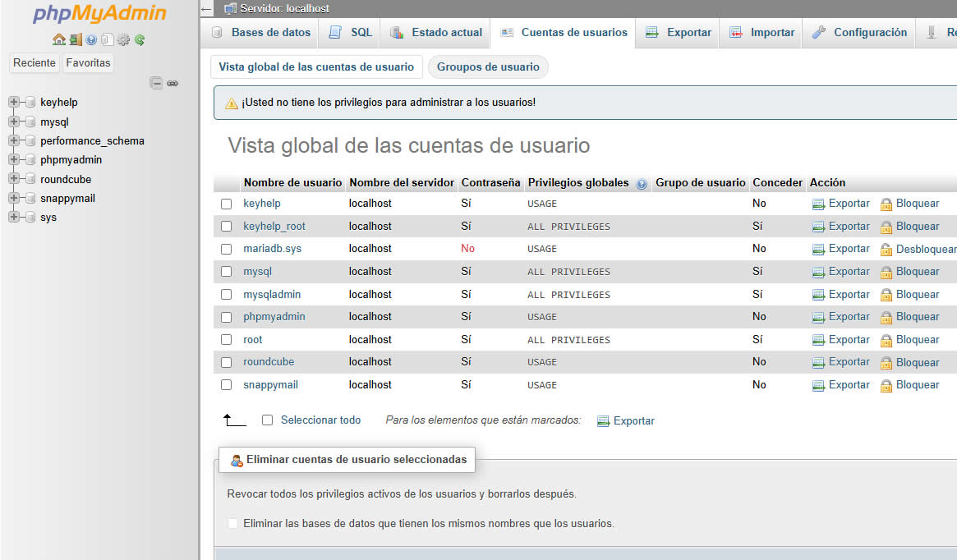Reload navigation panel with green arrow icon

click(140, 39)
